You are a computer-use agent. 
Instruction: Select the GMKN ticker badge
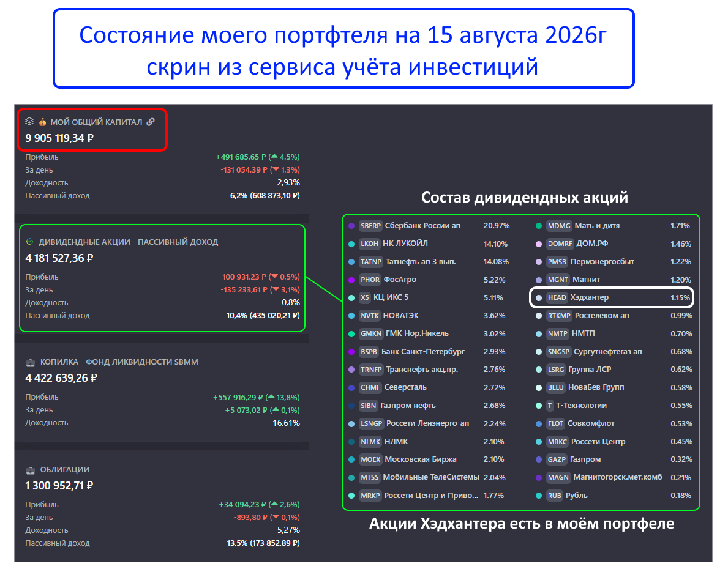[371, 333]
